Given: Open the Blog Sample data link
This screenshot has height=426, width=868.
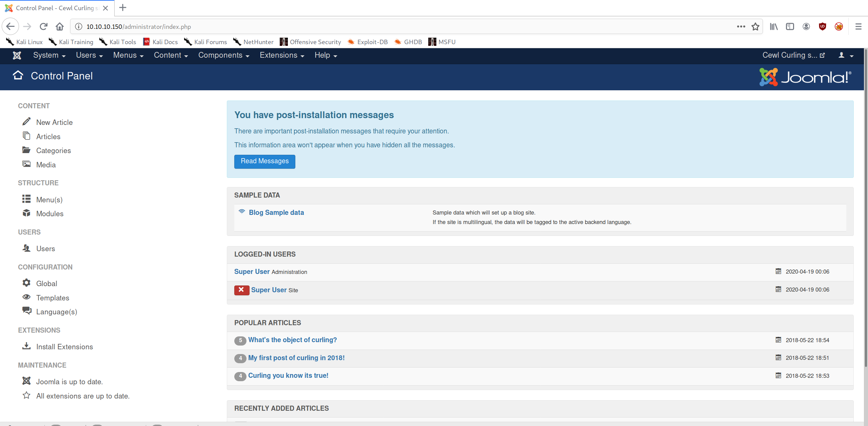Looking at the screenshot, I should (x=276, y=212).
